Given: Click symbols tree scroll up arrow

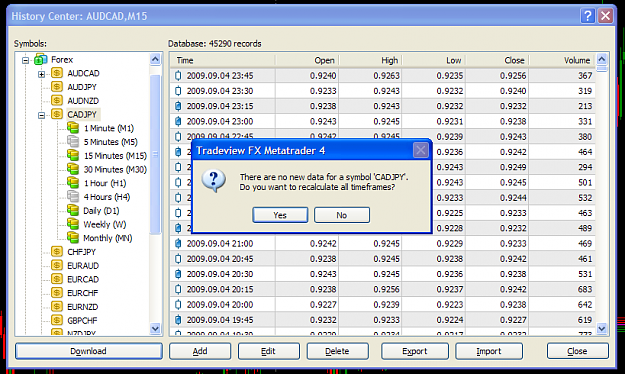Looking at the screenshot, I should pos(155,59).
